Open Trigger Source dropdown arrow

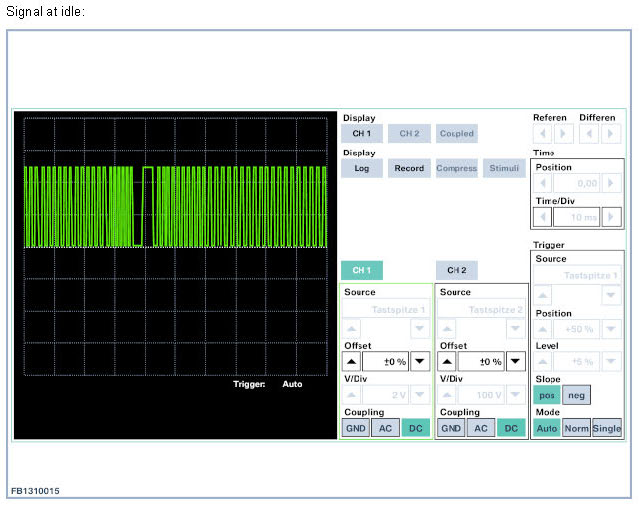tap(611, 295)
